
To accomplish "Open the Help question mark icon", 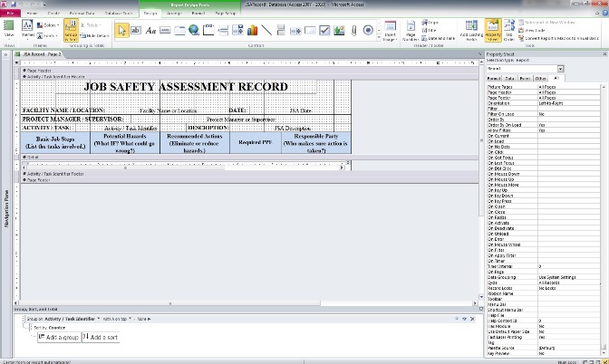I will [x=605, y=14].
